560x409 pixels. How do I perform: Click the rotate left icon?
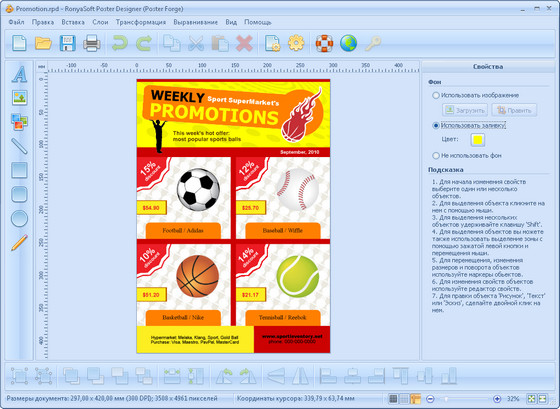click(224, 376)
